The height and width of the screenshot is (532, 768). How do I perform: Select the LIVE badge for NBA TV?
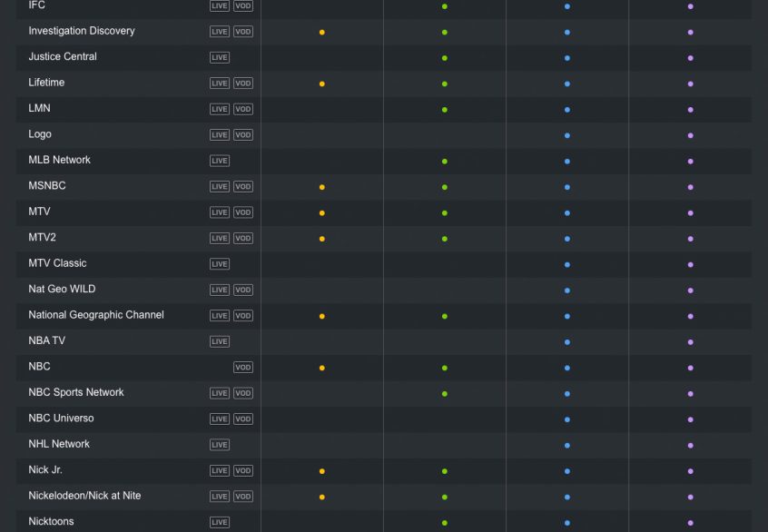tap(220, 342)
